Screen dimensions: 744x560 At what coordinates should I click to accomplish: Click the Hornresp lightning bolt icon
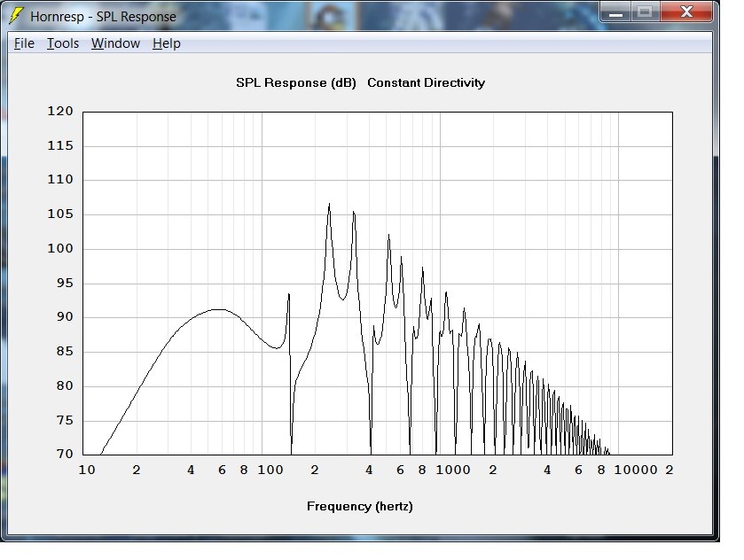tap(16, 16)
